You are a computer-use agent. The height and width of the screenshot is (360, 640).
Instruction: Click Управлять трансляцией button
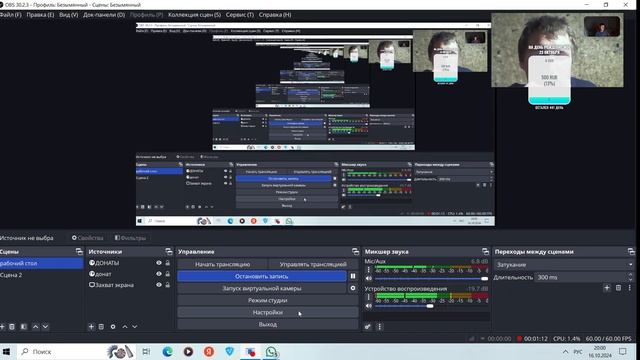[313, 264]
